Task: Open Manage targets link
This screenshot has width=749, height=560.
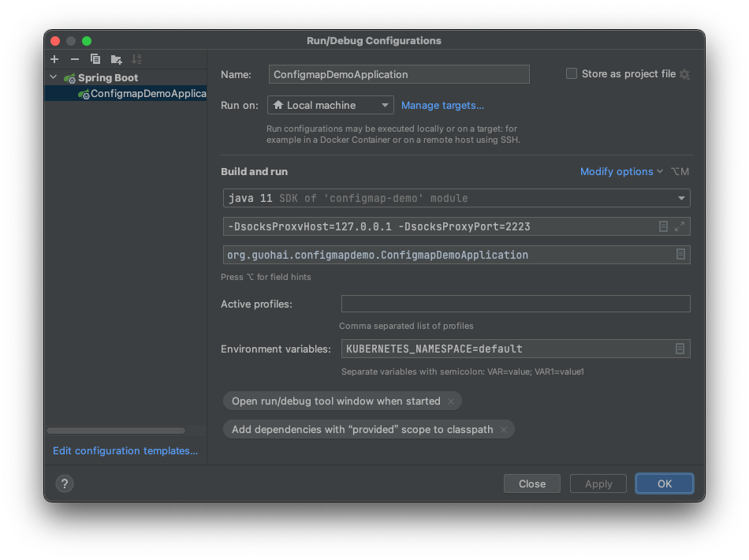Action: (442, 105)
